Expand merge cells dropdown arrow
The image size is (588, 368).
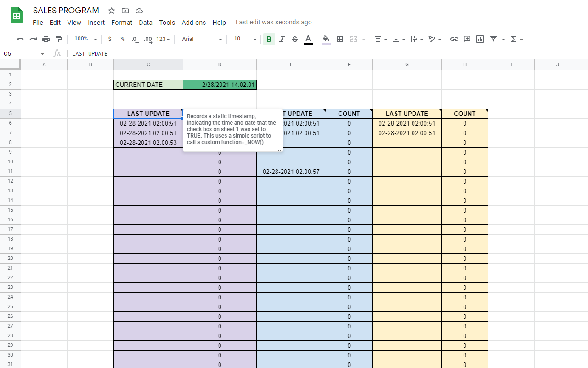pos(364,40)
